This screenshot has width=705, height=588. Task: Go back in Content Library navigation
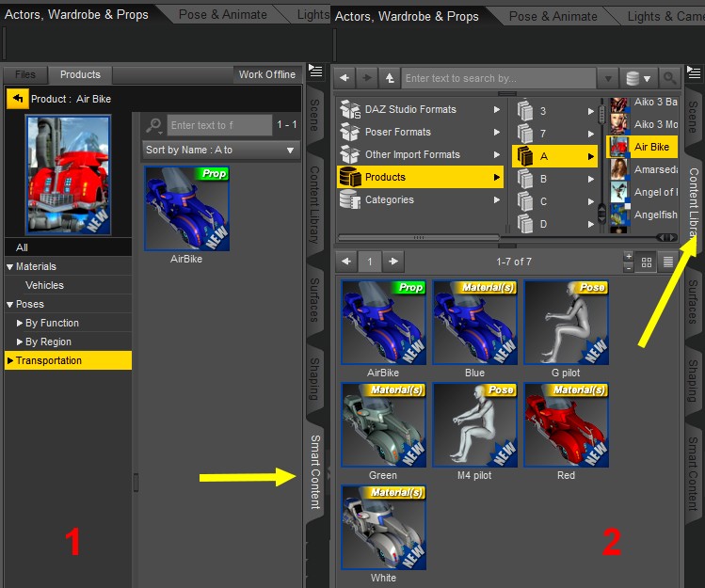click(344, 78)
